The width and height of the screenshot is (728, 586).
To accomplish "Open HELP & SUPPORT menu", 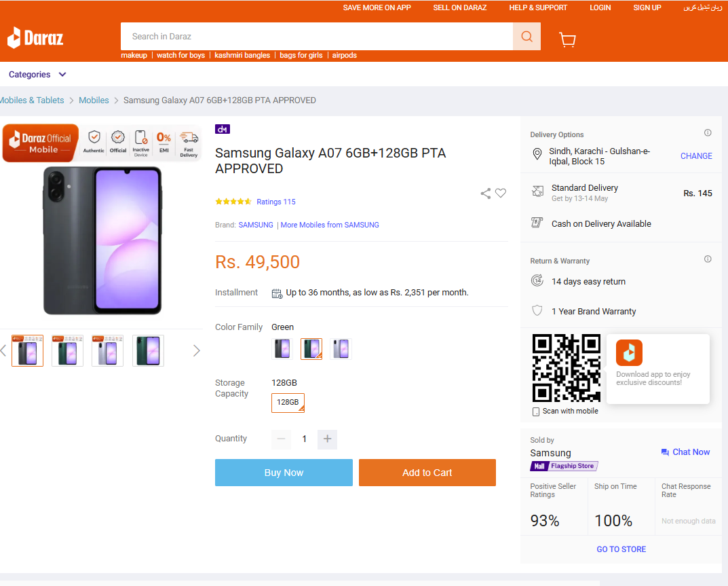I will pos(537,7).
